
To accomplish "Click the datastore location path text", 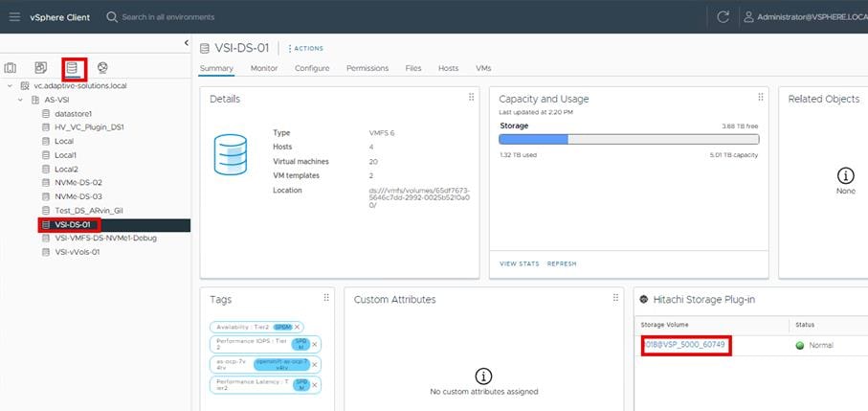I will click(x=419, y=197).
